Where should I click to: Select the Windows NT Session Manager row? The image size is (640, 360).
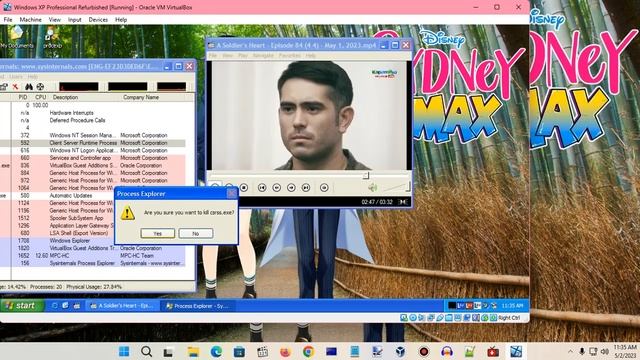93,135
